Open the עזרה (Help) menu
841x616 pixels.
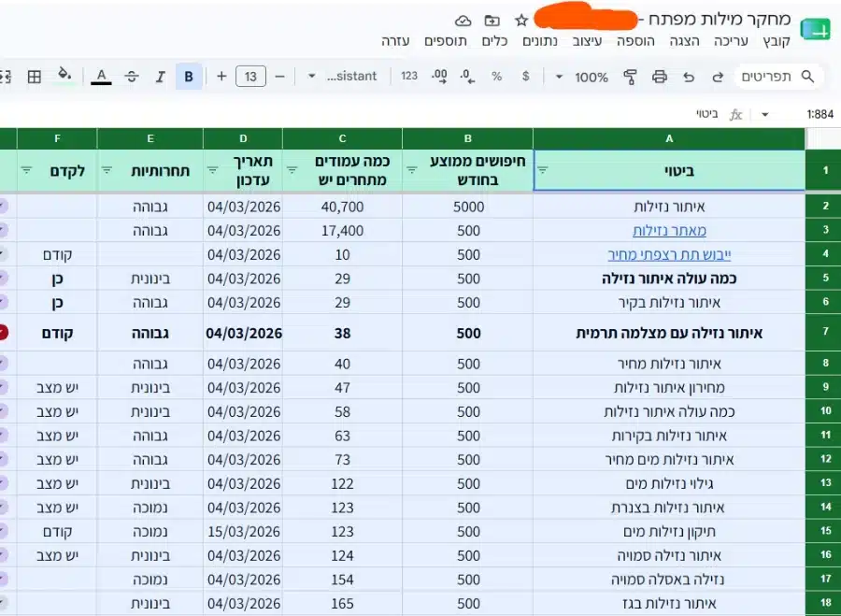point(395,41)
